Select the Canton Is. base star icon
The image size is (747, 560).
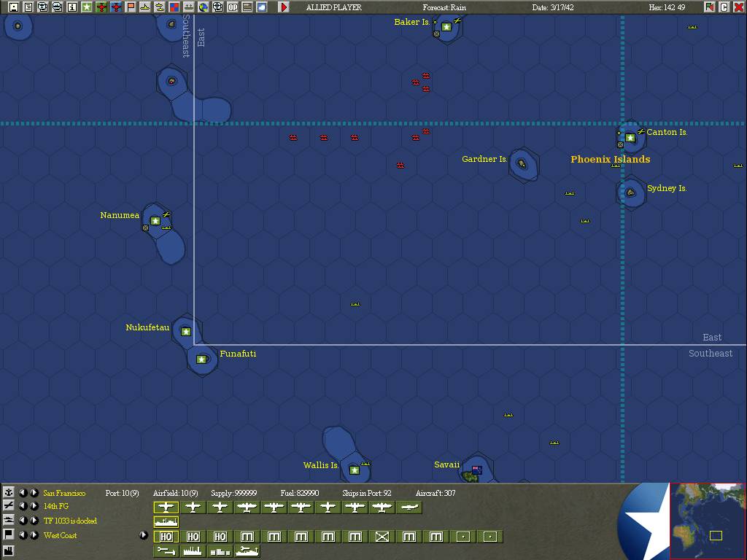coord(630,138)
